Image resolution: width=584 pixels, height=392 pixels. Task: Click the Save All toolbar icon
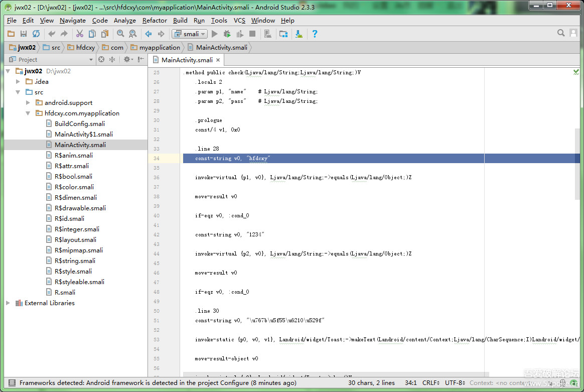click(x=24, y=34)
